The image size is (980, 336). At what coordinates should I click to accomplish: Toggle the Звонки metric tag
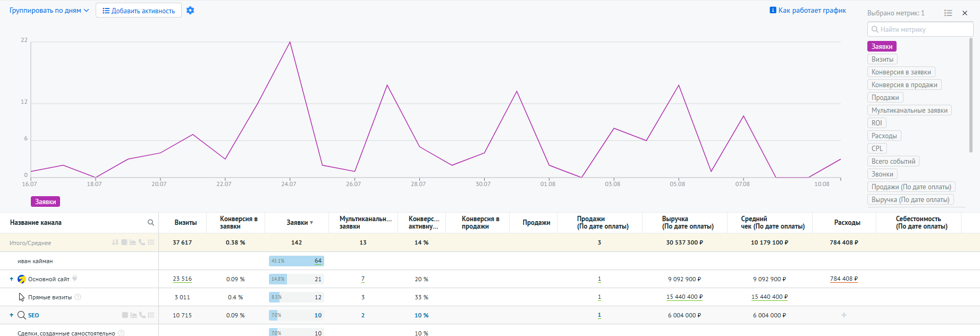882,174
